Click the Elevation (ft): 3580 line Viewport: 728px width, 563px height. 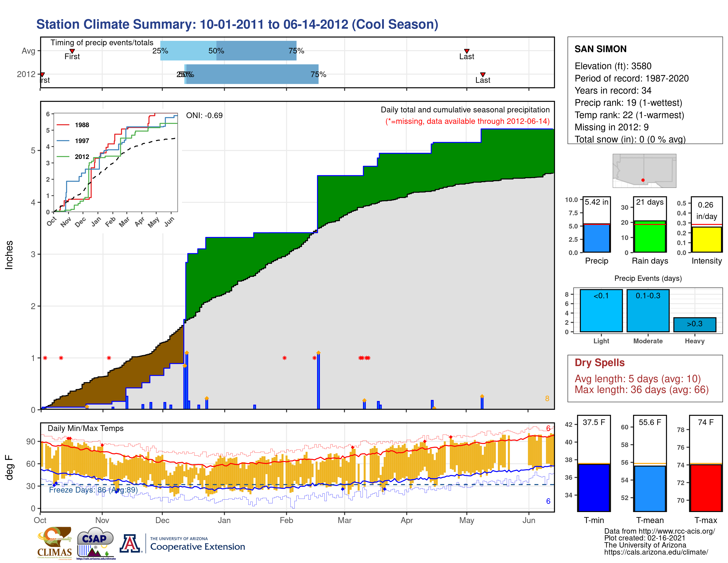613,66
